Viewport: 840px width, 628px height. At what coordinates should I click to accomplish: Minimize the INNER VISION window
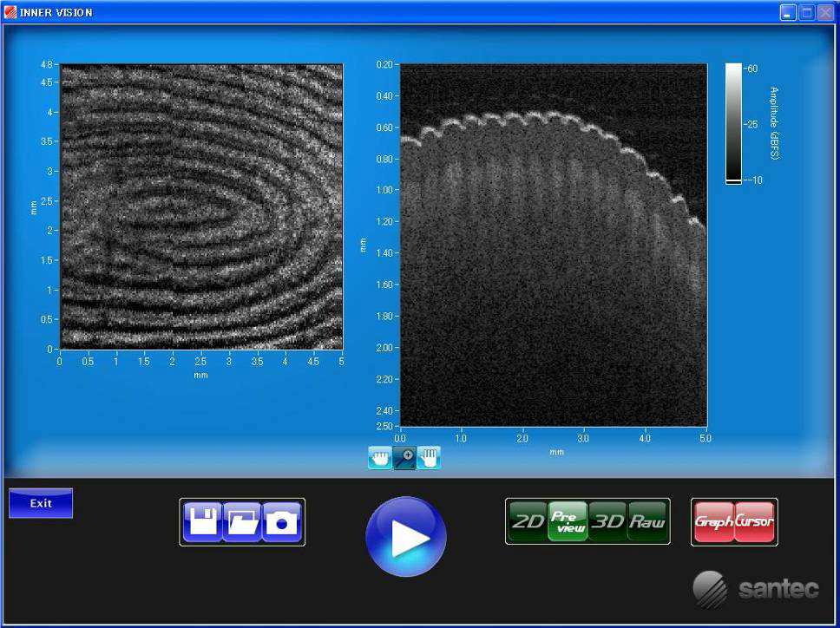pyautogui.click(x=786, y=12)
